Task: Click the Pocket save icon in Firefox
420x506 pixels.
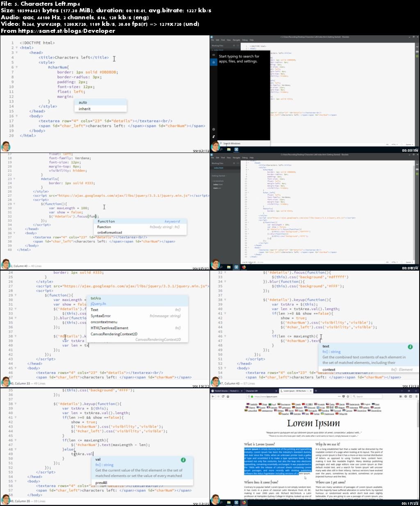Action: pos(343,397)
